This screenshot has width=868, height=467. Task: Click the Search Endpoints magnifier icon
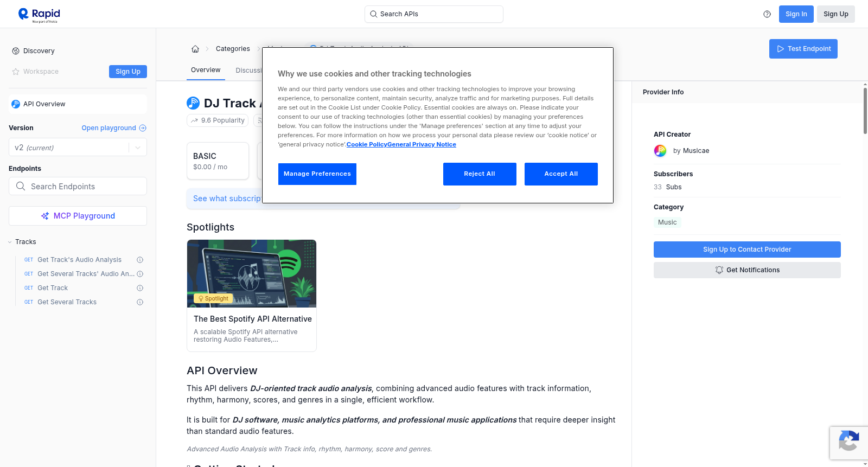21,186
